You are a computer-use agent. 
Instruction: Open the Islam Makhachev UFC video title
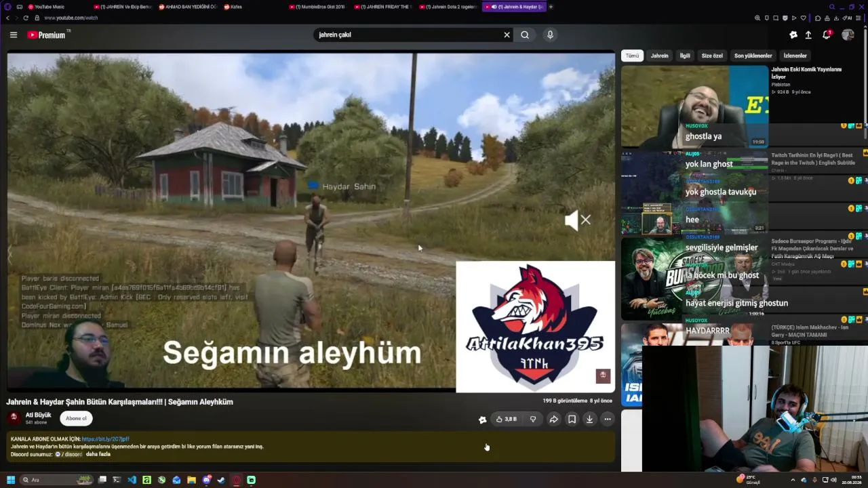[810, 331]
